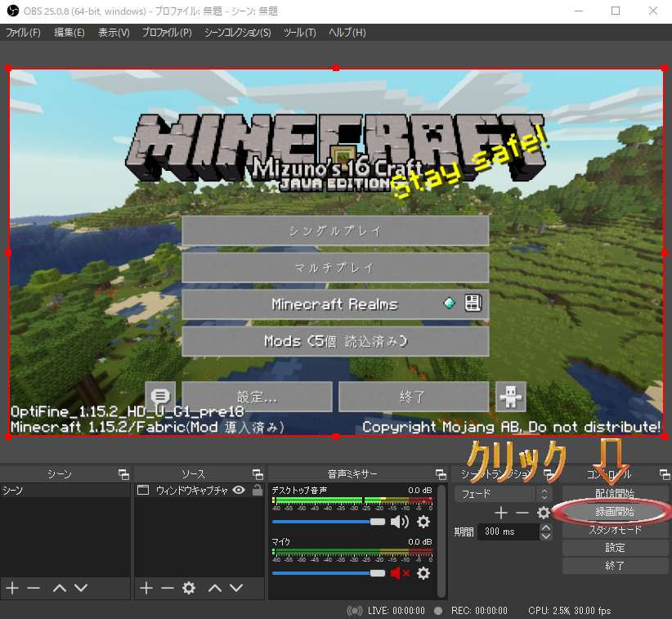This screenshot has width=672, height=619.
Task: Move source up in the list
Action: coord(215,588)
